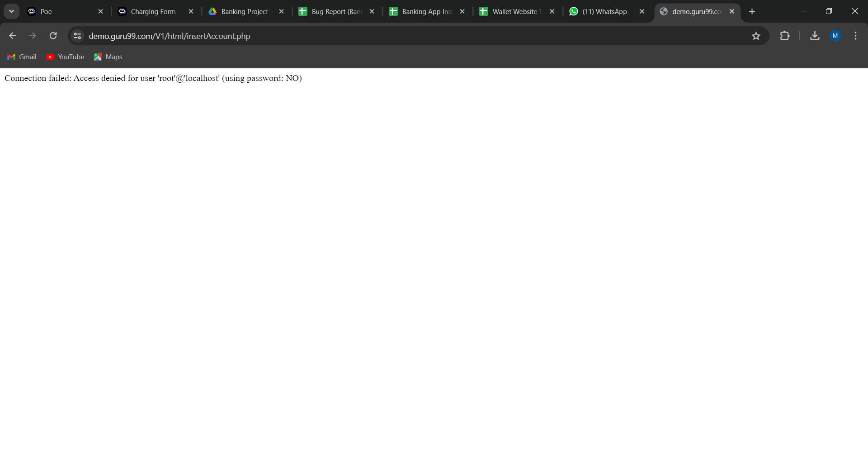Open a new tab with plus button
868x466 pixels.
[752, 11]
